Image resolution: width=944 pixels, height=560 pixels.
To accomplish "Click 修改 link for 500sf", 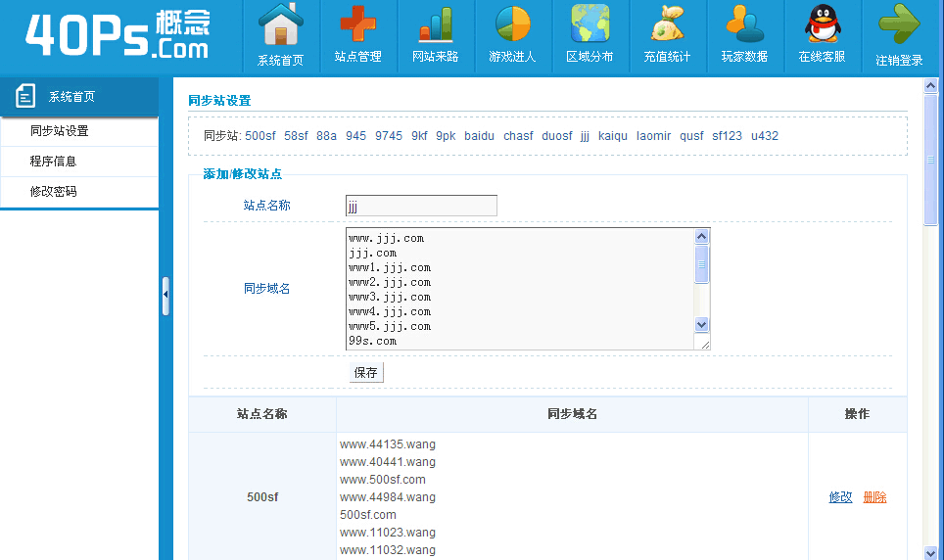I will tap(840, 497).
